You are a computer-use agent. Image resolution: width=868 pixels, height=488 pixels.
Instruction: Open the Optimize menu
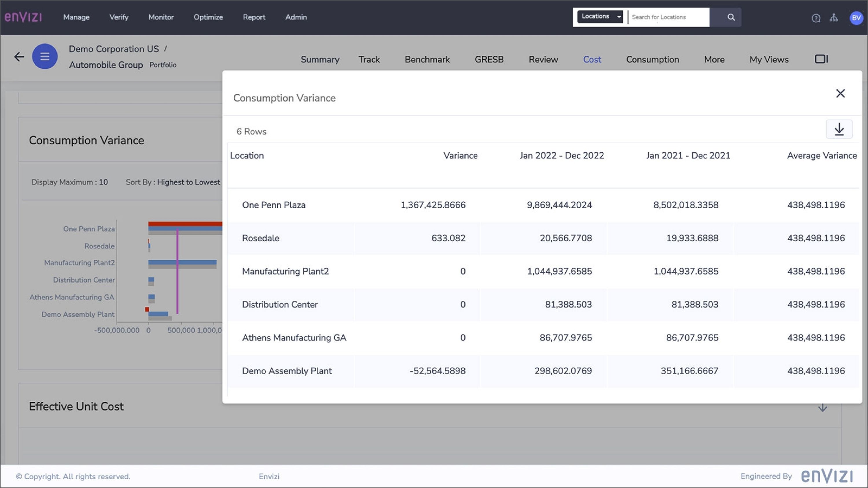(x=208, y=17)
